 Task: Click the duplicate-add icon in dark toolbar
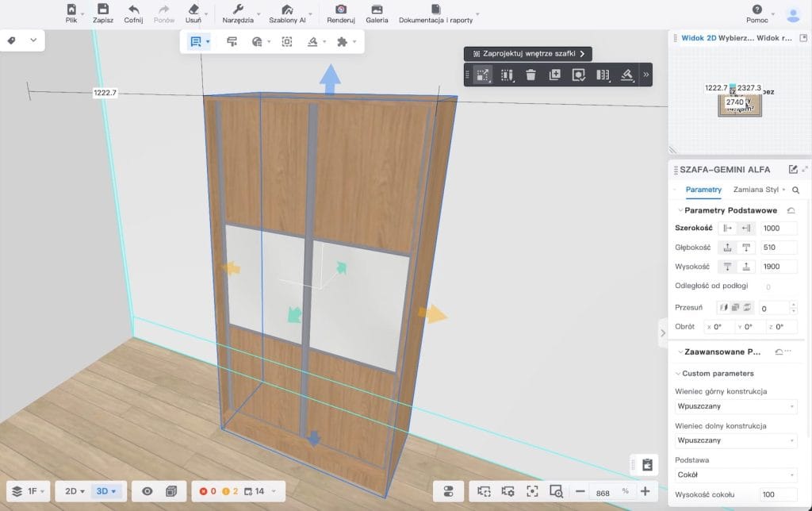tap(554, 75)
